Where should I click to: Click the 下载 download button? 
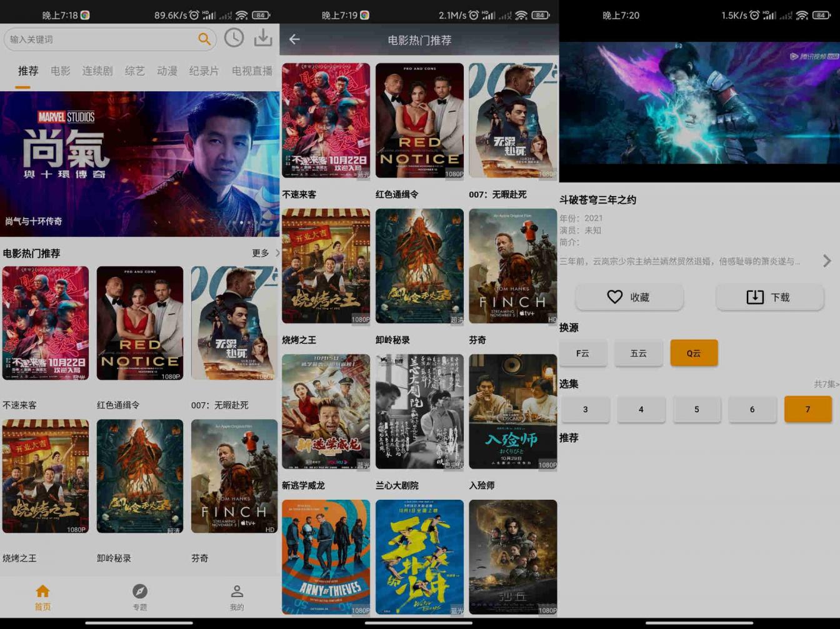(769, 297)
